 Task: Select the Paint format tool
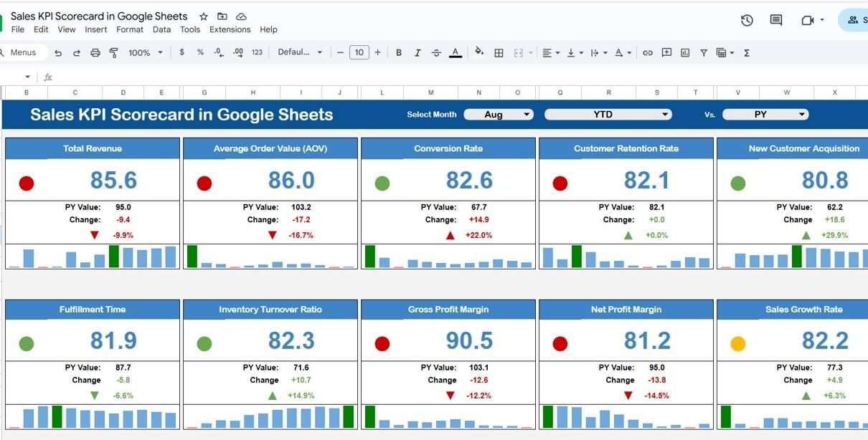(113, 52)
